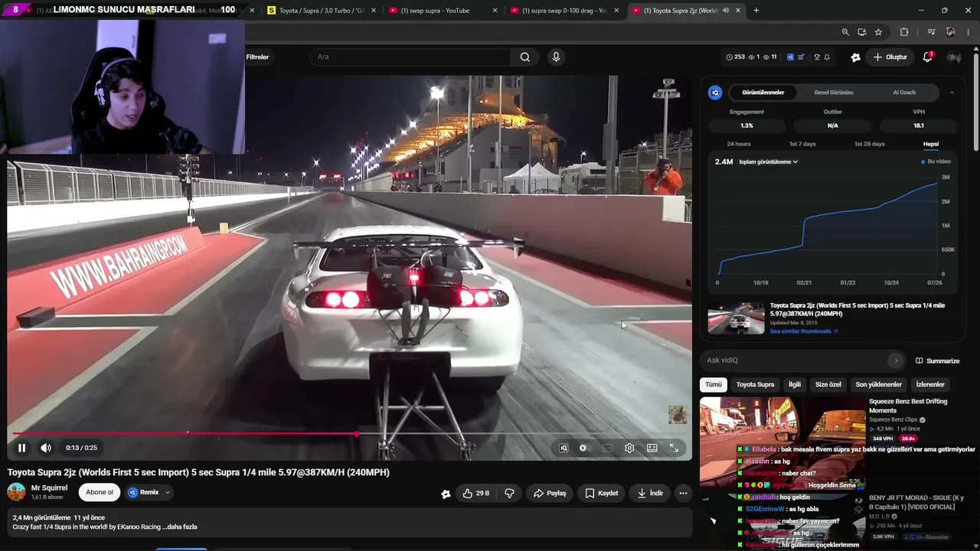980x551 pixels.
Task: Open YouTube notifications bell
Action: (x=927, y=57)
